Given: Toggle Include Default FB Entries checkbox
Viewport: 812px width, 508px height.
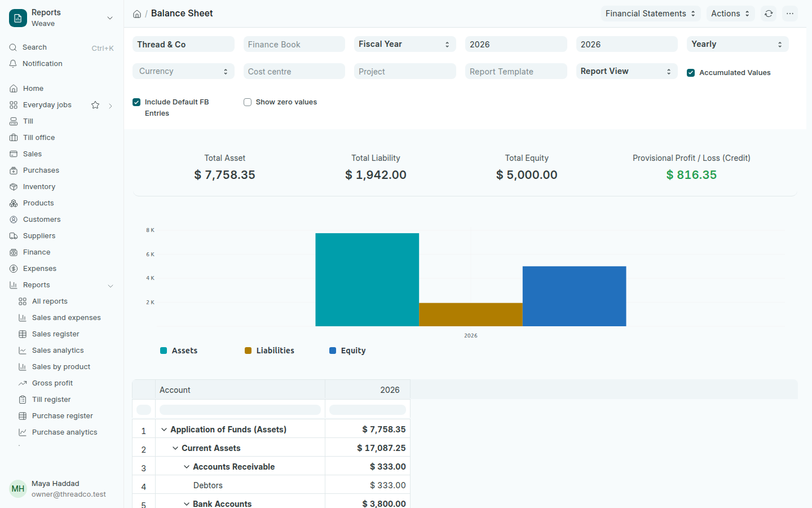Looking at the screenshot, I should [136, 102].
